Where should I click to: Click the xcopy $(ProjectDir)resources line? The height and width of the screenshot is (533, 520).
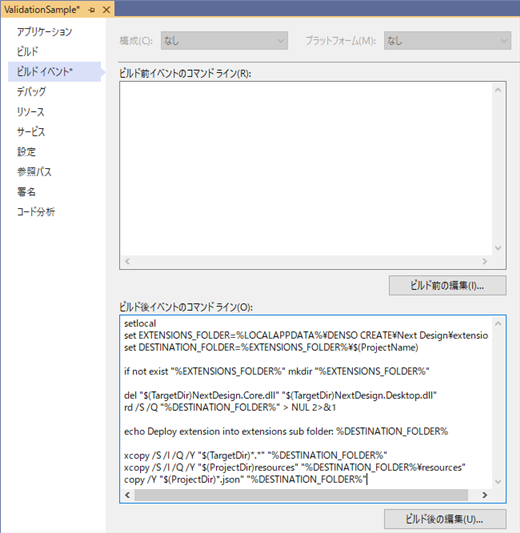point(295,467)
